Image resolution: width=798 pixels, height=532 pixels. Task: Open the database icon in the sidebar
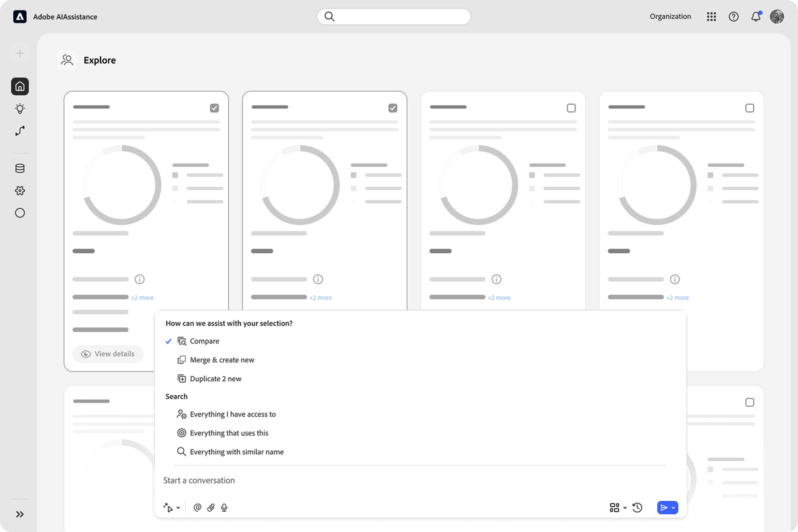[20, 168]
